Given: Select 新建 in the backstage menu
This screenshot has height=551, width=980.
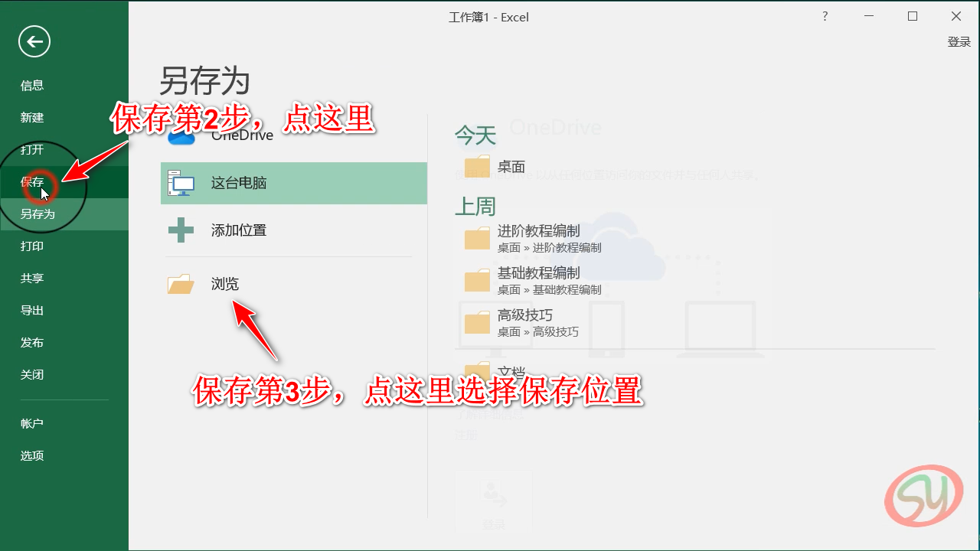Looking at the screenshot, I should pos(64,118).
